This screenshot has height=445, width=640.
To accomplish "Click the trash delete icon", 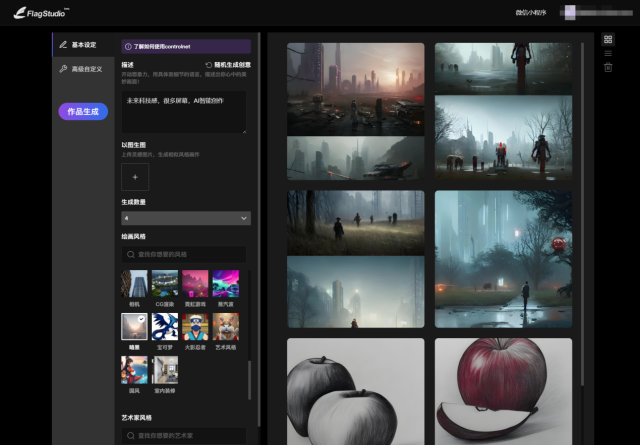I will tap(607, 67).
